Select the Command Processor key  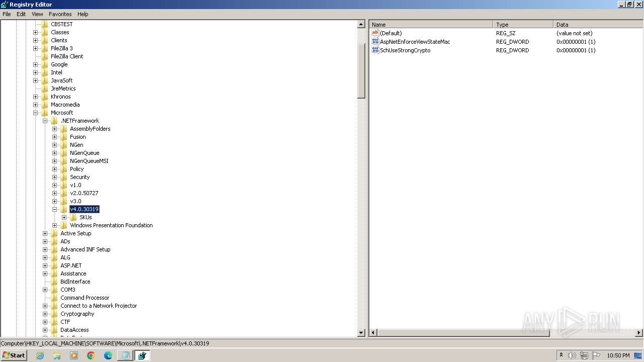(85, 298)
